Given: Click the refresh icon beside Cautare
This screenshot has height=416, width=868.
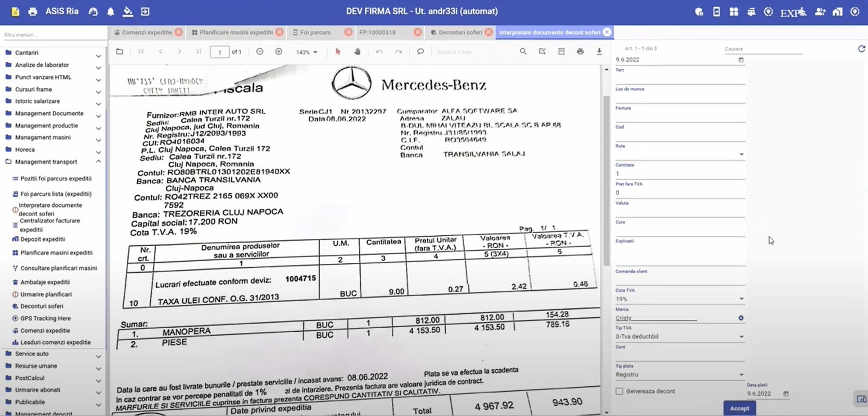Looking at the screenshot, I should 861,49.
